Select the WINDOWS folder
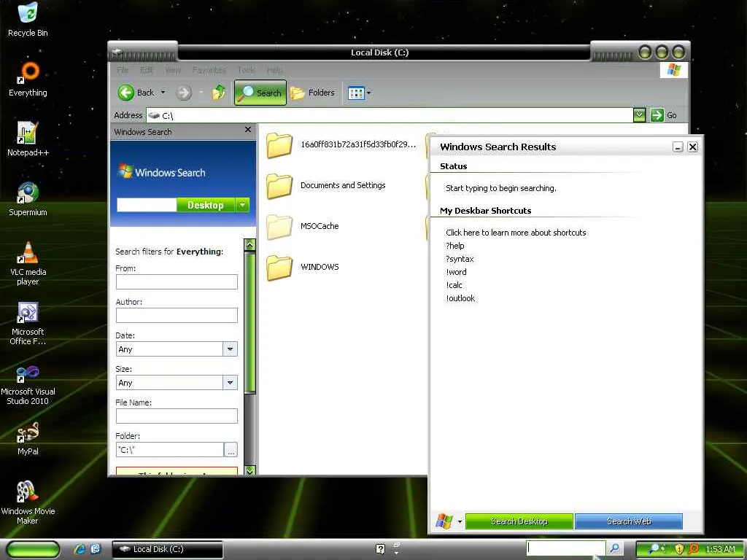Viewport: 747px width, 560px height. [x=303, y=267]
